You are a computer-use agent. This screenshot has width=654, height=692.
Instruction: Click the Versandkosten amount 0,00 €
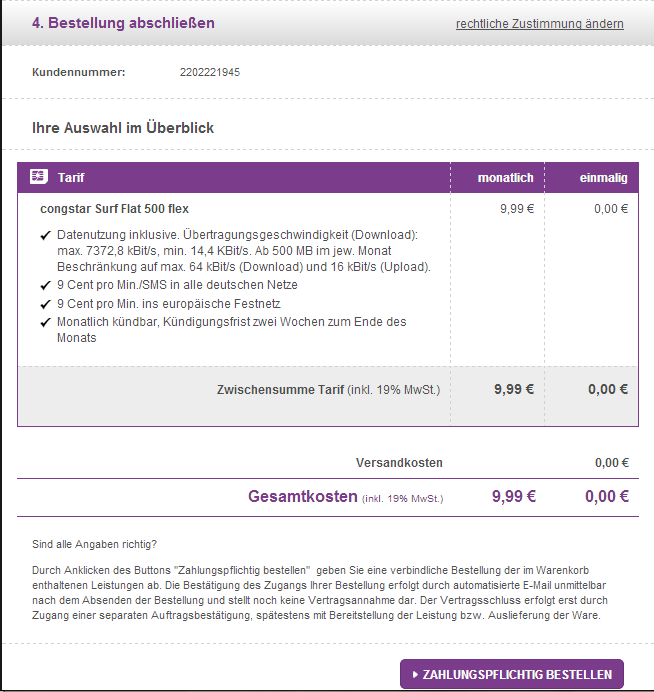click(611, 463)
